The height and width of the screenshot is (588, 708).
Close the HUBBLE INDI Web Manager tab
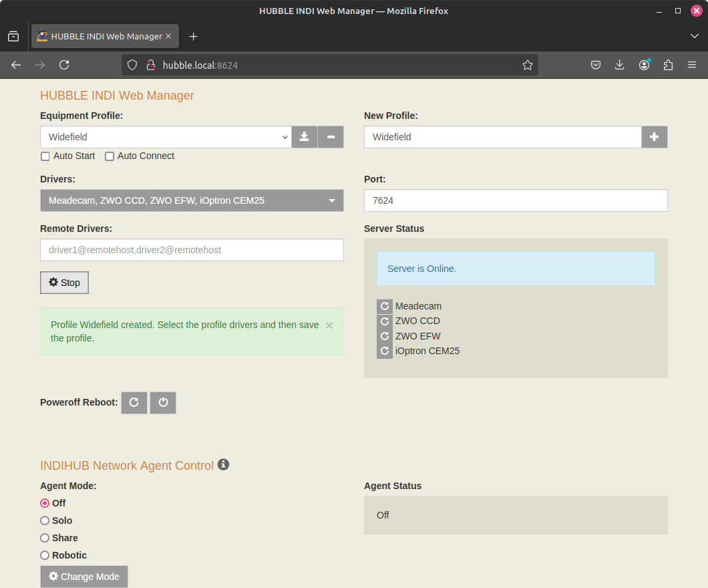168,36
